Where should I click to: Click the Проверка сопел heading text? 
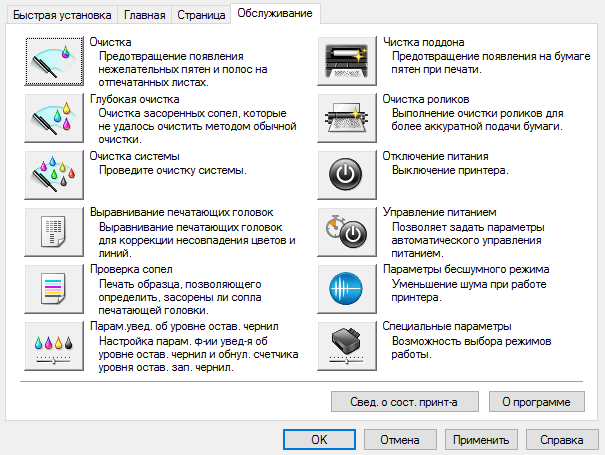point(131,269)
